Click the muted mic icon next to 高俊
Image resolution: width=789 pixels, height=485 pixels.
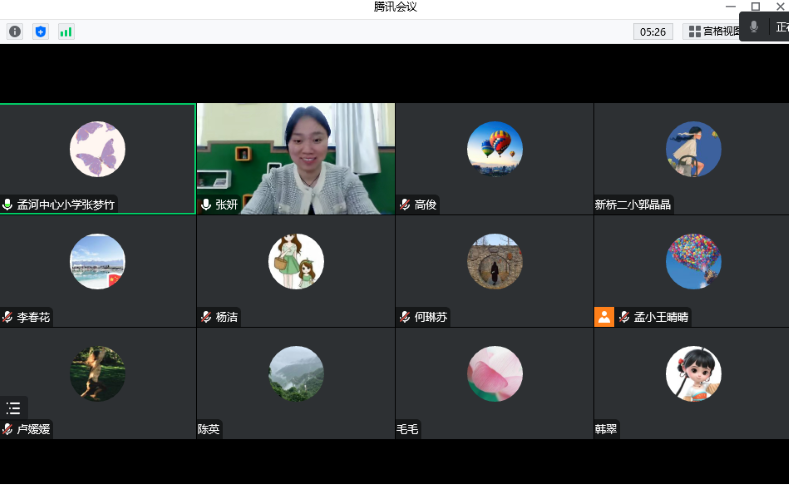pyautogui.click(x=405, y=205)
